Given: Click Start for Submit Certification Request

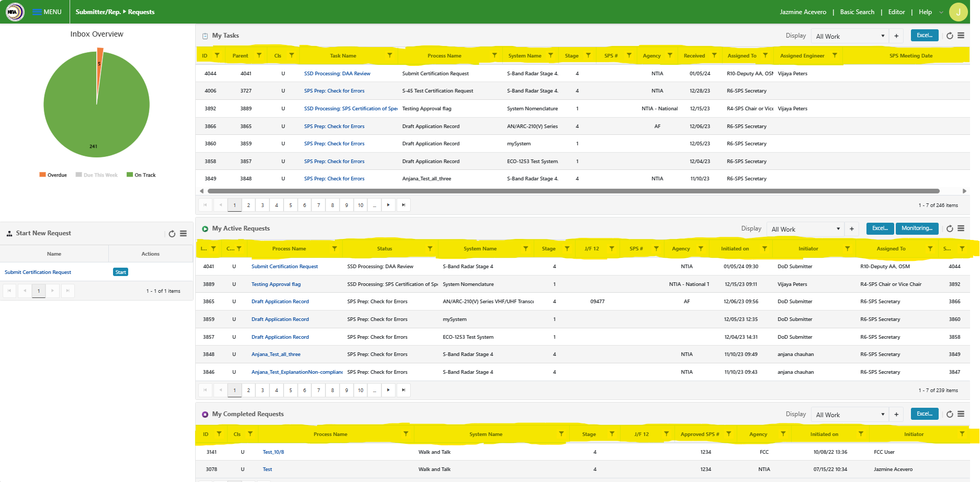Looking at the screenshot, I should click(120, 272).
